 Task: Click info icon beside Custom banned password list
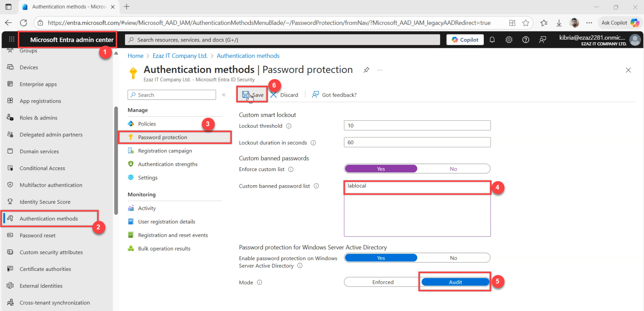coord(316,186)
